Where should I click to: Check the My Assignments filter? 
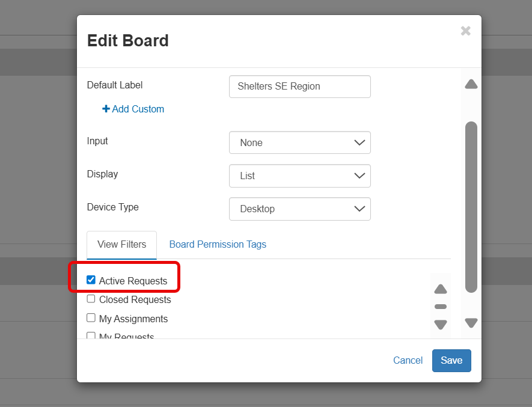click(x=91, y=318)
